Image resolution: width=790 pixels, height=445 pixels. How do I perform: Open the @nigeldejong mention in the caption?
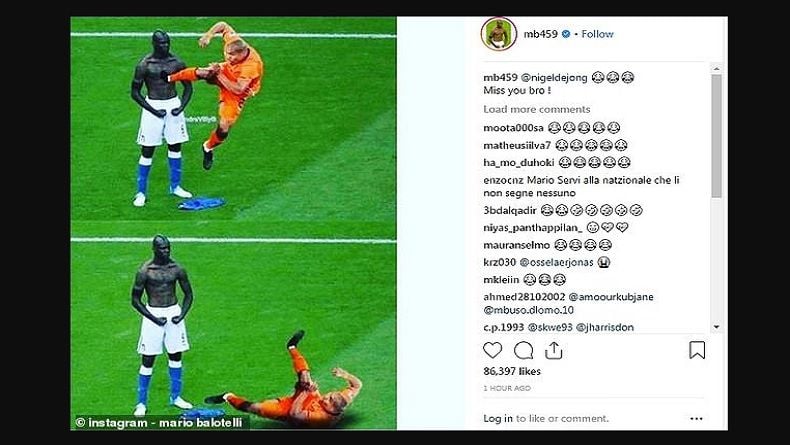[554, 78]
